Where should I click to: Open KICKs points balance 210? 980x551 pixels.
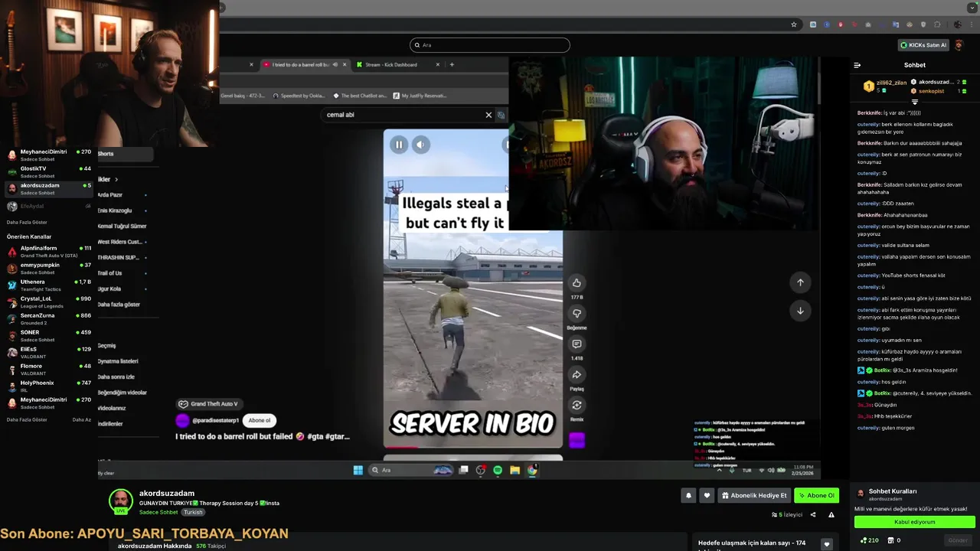tap(869, 540)
